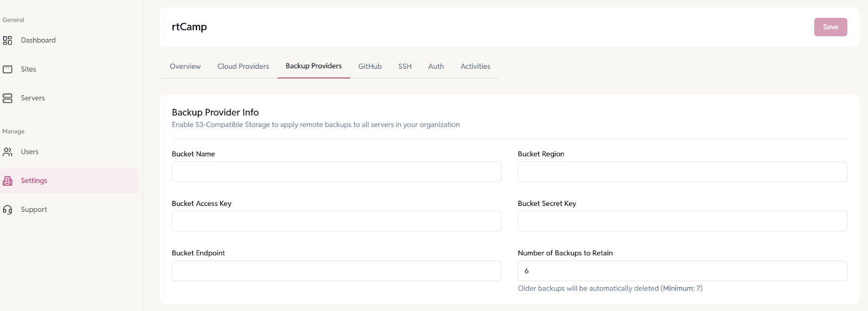Click the Users people icon

pos(8,152)
